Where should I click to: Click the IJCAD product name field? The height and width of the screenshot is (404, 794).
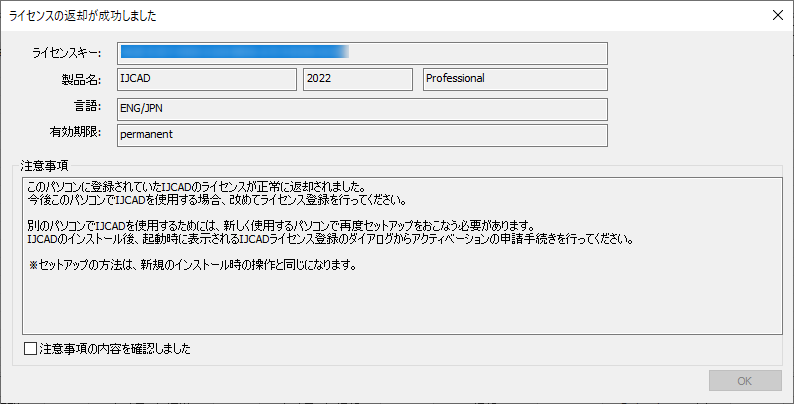(207, 79)
